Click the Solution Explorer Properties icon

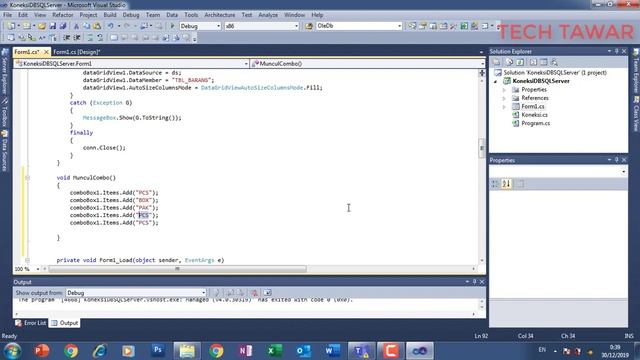[497, 62]
